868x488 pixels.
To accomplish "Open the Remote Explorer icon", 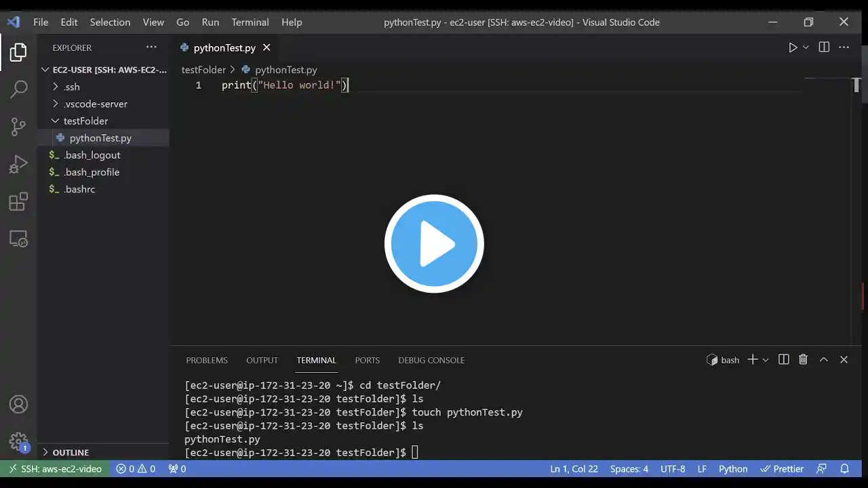I will pyautogui.click(x=18, y=239).
